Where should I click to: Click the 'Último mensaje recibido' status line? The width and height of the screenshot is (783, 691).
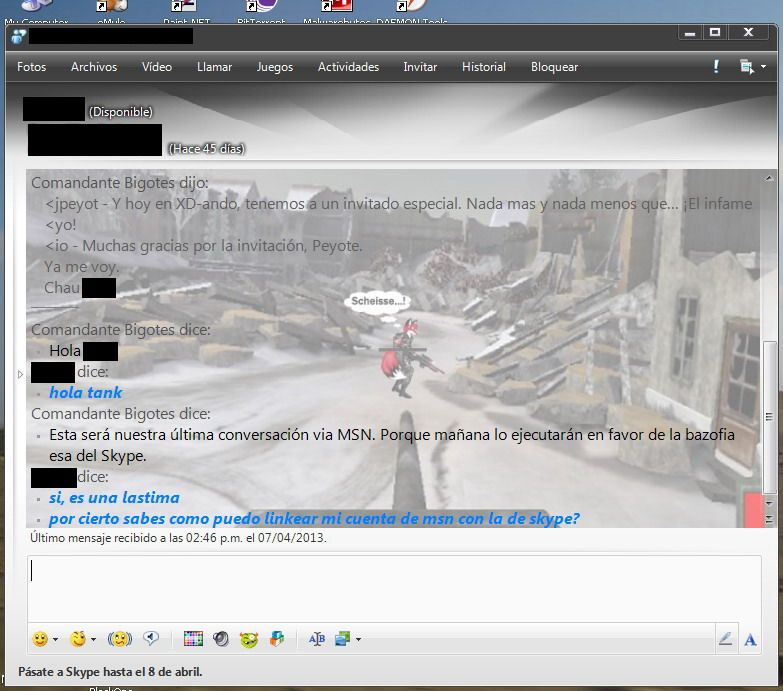tap(178, 538)
